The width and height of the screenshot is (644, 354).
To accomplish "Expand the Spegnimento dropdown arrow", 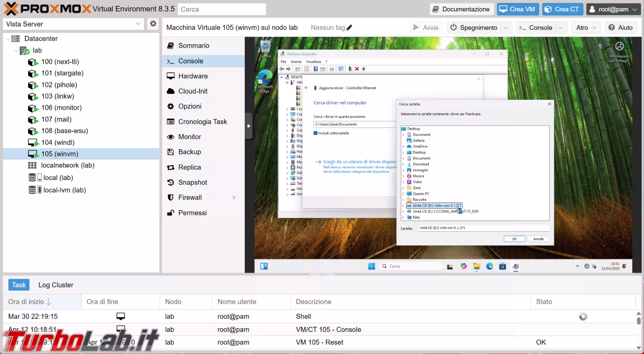I will click(506, 28).
